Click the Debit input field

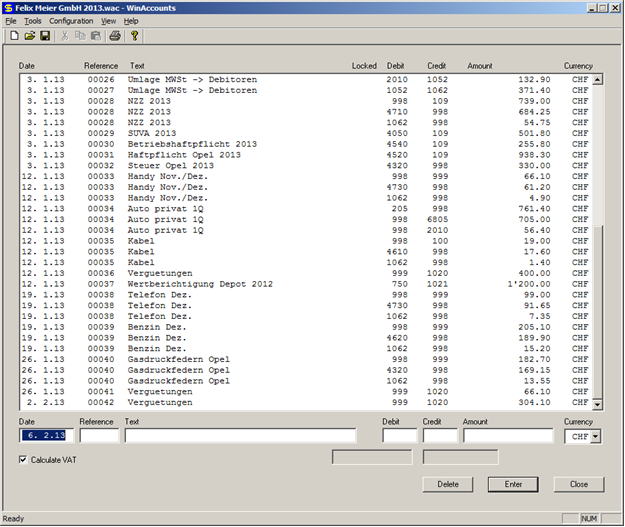[x=399, y=436]
